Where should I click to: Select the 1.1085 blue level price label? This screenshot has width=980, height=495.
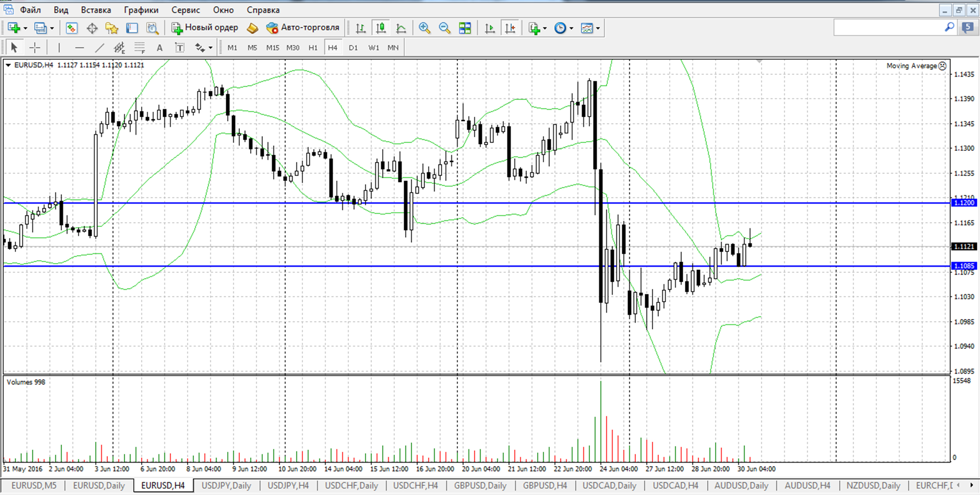pyautogui.click(x=964, y=266)
